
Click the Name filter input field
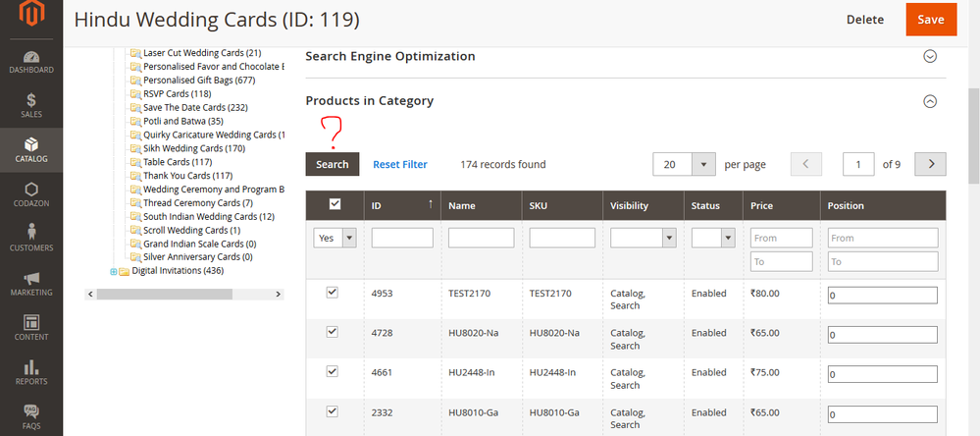pos(481,238)
